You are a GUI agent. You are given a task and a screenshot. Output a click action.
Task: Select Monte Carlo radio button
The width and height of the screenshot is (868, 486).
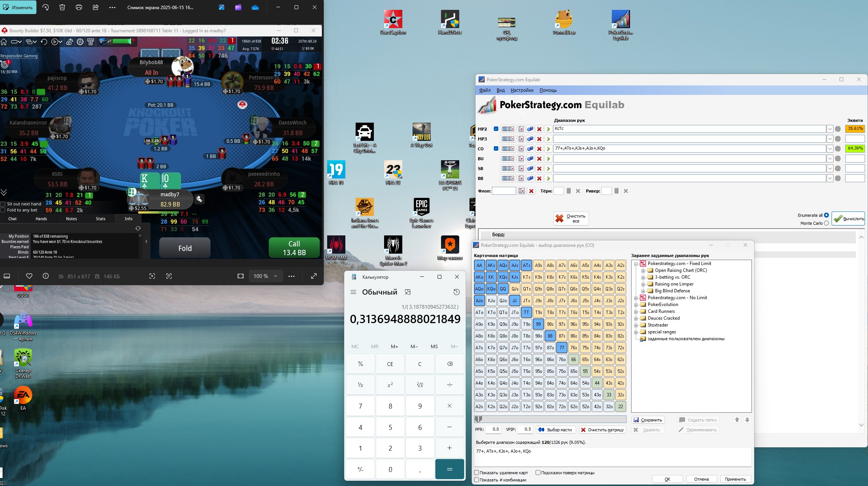[826, 223]
